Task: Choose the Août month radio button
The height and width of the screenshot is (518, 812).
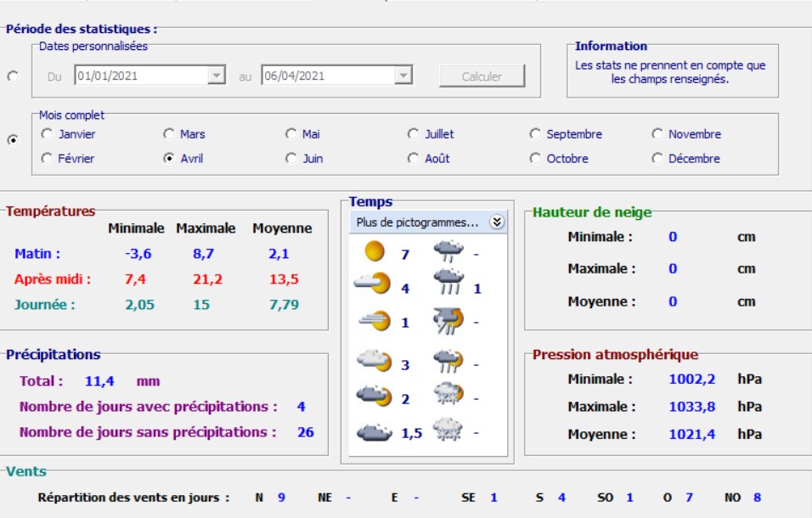Action: click(413, 159)
